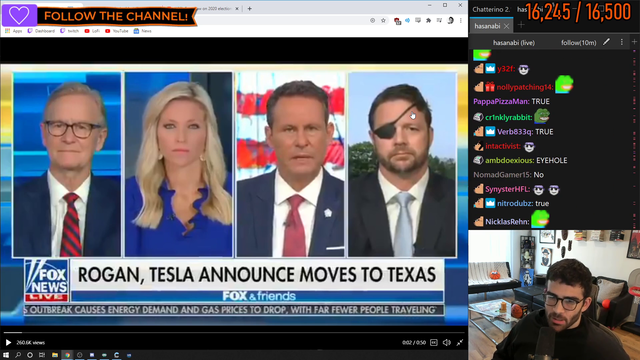Add a new split with the plus icon
The width and height of the screenshot is (640, 360).
(634, 42)
